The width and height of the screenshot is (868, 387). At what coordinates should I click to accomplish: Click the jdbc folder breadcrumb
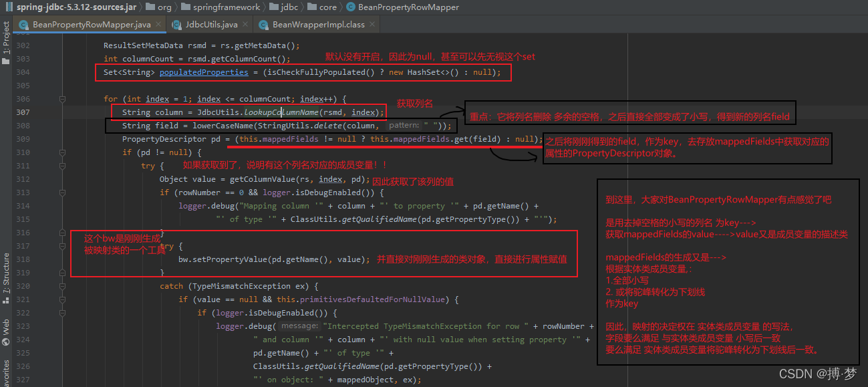click(x=285, y=7)
